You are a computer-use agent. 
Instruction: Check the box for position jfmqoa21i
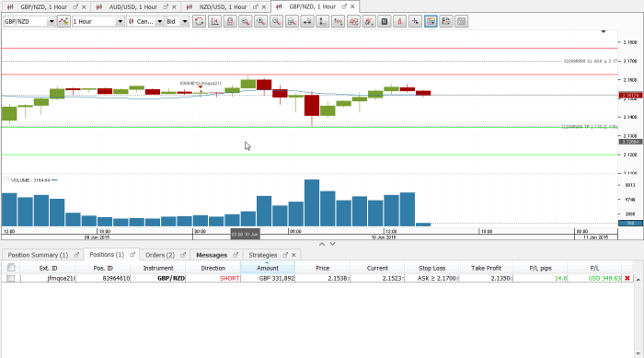pyautogui.click(x=11, y=278)
